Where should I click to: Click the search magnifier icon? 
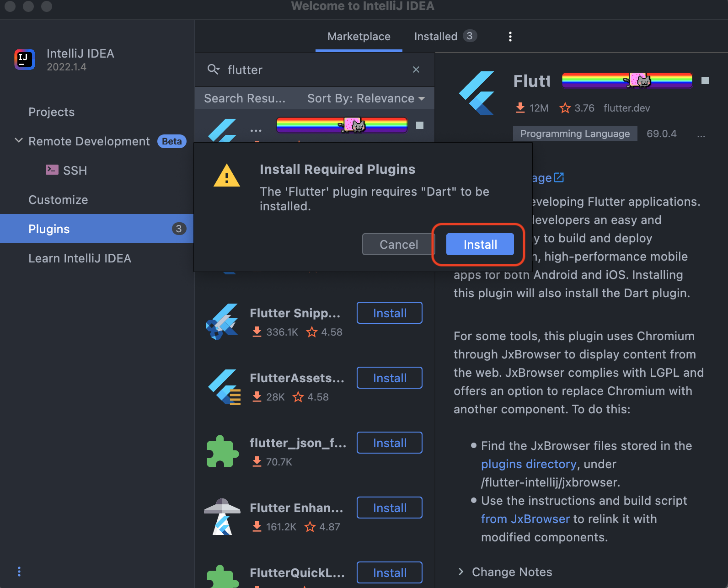[x=213, y=69]
